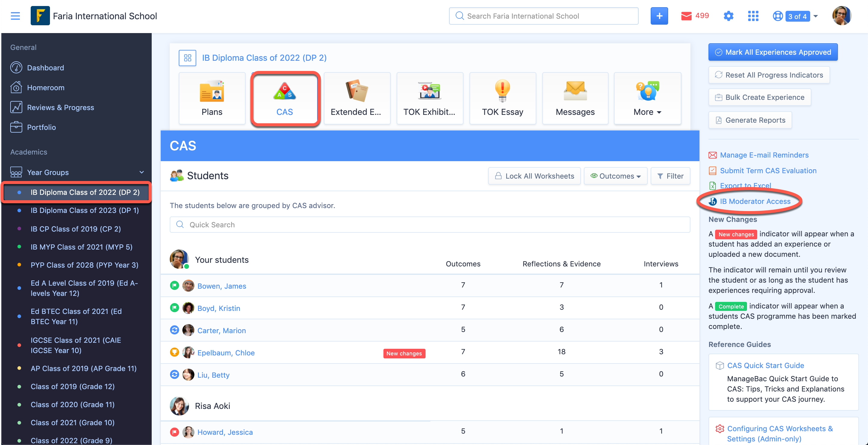Open CAS Quick Start Guide
This screenshot has height=445, width=868.
coord(765,366)
